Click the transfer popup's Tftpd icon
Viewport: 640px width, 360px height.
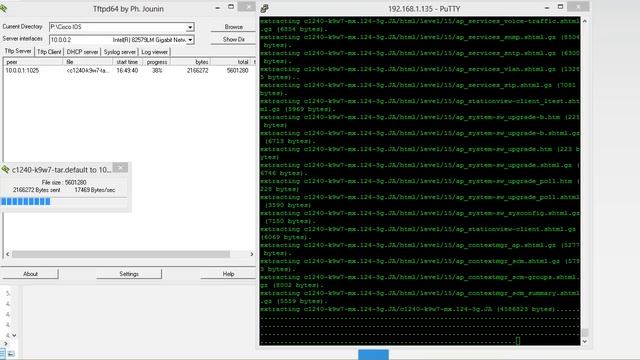[x=5, y=169]
